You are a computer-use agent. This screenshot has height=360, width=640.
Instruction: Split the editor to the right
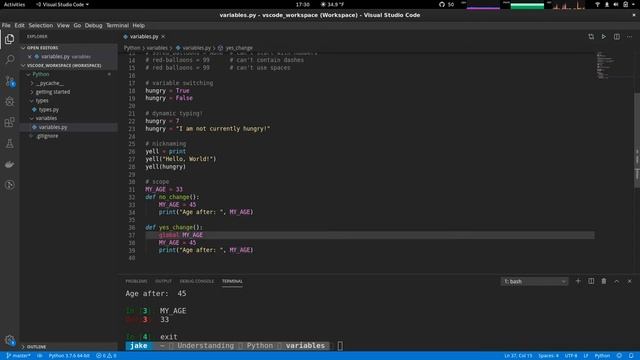[617, 37]
